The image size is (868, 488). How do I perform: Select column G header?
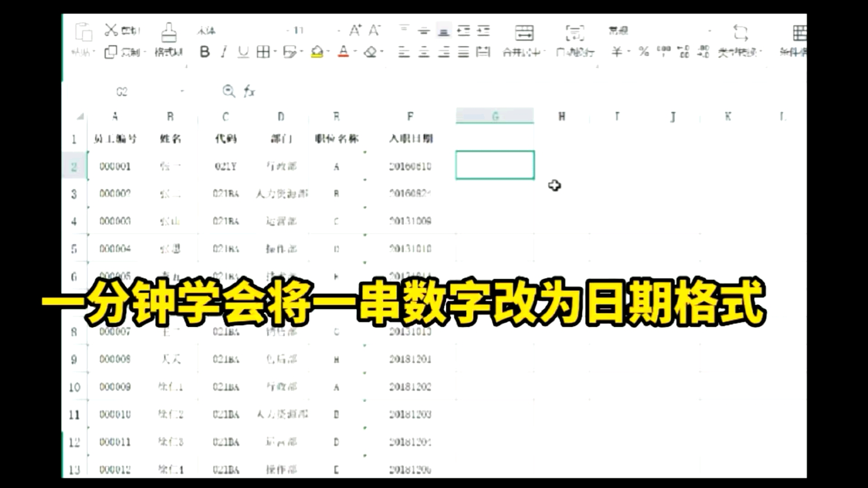[495, 116]
